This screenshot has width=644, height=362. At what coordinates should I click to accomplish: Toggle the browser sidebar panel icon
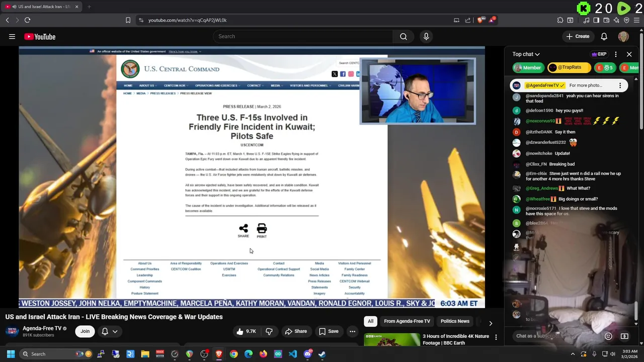[596, 20]
